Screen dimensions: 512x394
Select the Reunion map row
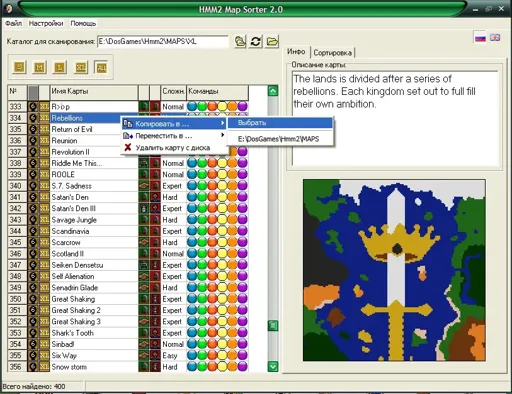pyautogui.click(x=128, y=141)
